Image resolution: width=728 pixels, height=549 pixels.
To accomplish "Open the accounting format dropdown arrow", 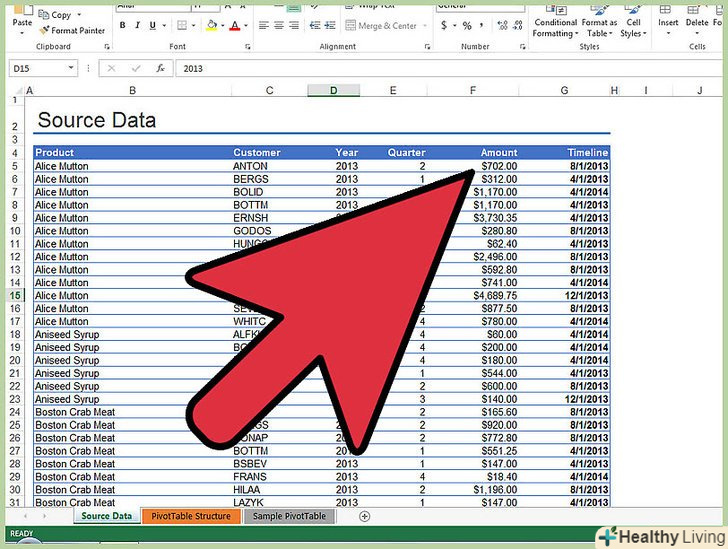I will (455, 26).
